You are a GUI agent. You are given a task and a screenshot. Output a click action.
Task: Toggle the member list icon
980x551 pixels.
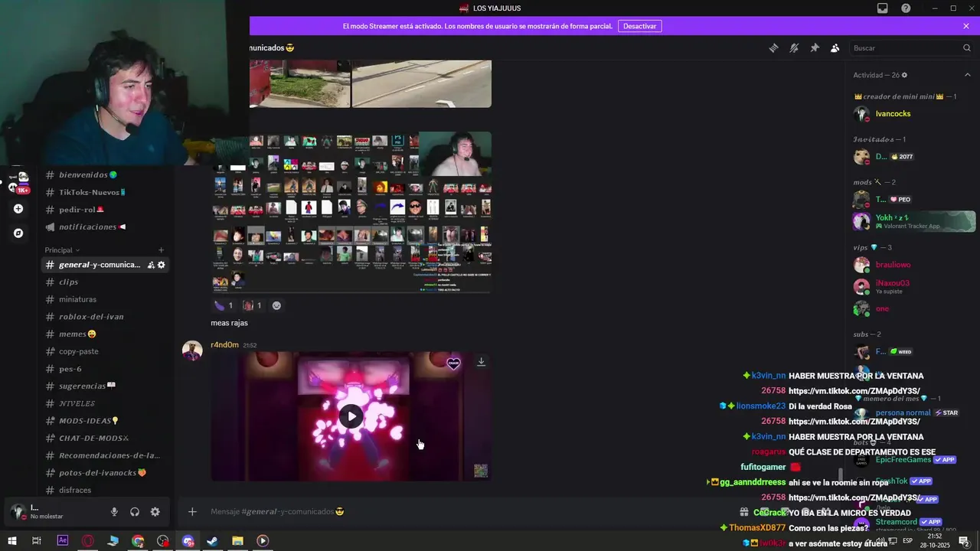pyautogui.click(x=835, y=47)
